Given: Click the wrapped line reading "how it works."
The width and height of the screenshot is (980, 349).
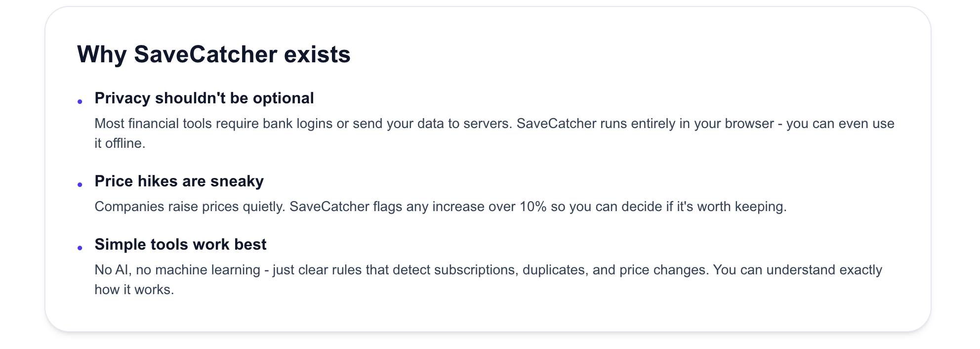Looking at the screenshot, I should click(x=134, y=290).
